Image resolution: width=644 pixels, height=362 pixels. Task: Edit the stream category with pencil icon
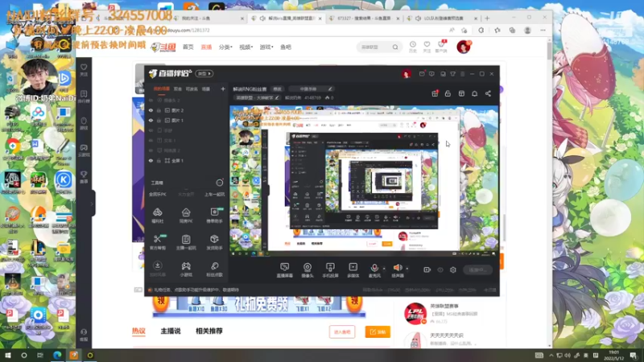278,97
